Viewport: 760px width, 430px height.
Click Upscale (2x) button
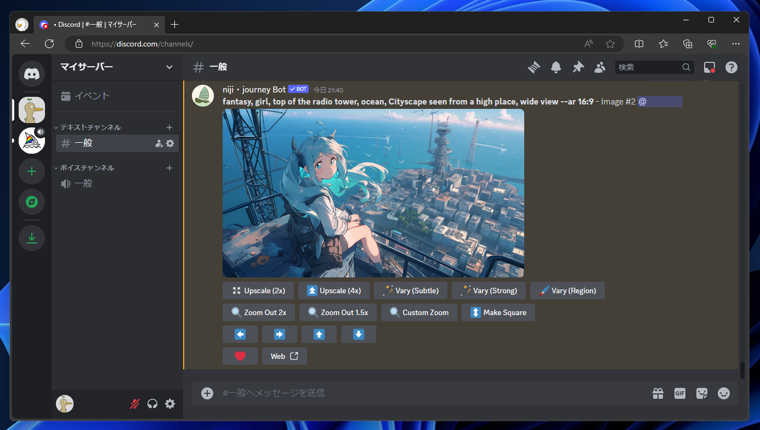pyautogui.click(x=258, y=291)
